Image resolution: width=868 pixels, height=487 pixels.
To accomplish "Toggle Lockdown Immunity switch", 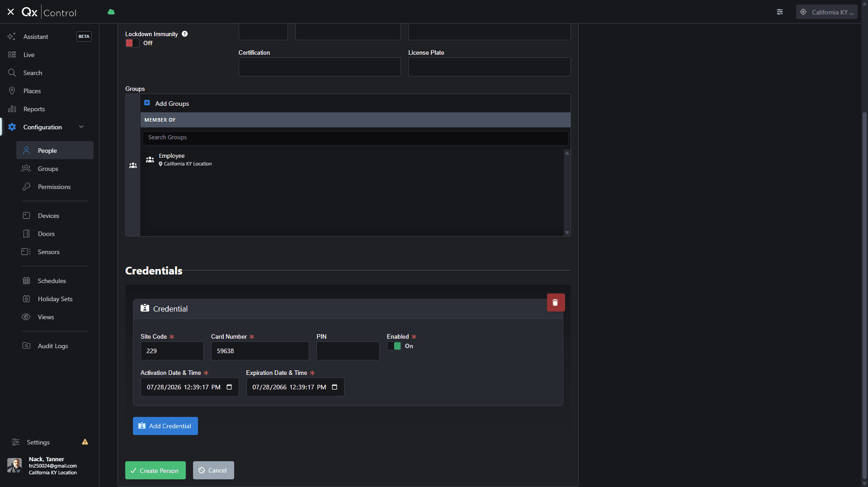I will click(132, 43).
